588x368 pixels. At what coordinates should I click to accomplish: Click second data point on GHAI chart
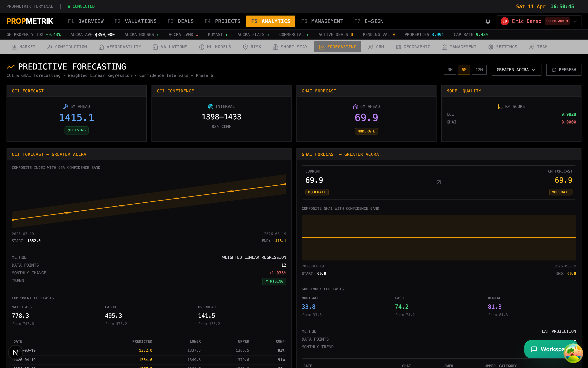coord(356,238)
